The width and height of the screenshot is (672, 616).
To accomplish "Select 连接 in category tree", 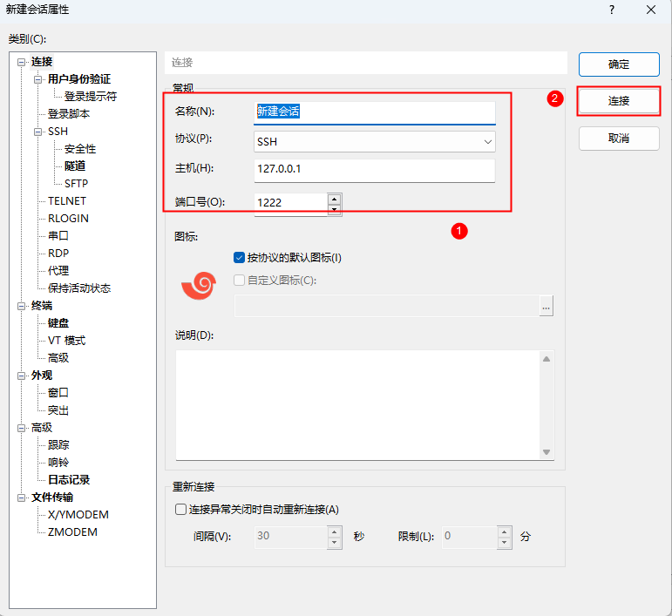I will pos(42,62).
